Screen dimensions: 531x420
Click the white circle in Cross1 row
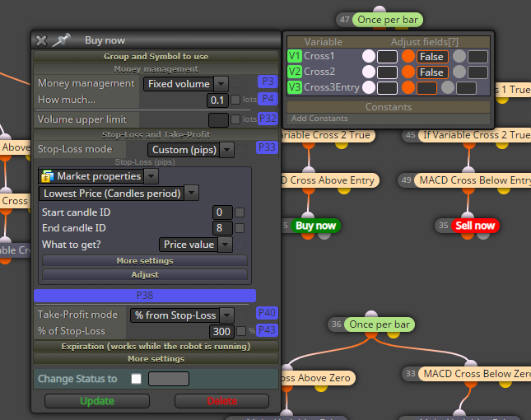369,56
